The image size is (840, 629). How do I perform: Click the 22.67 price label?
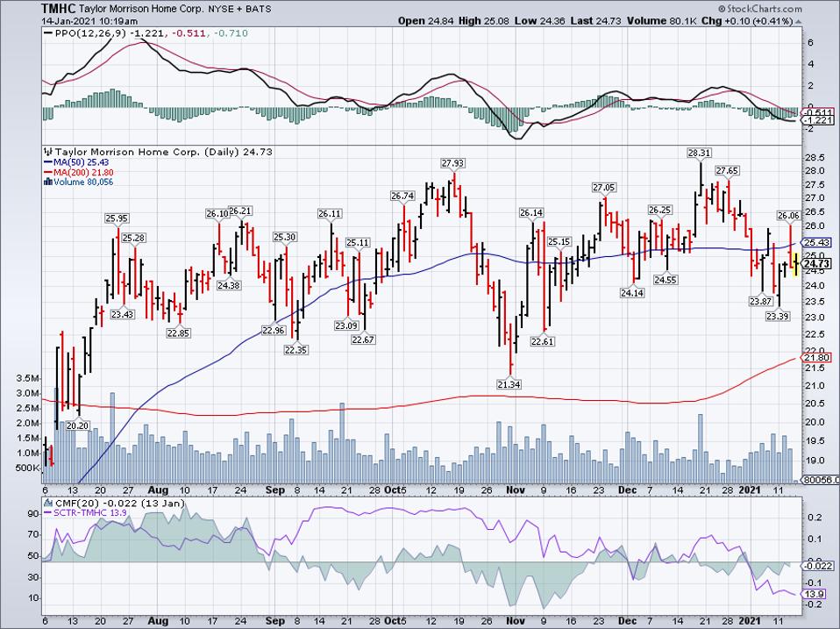[x=363, y=340]
